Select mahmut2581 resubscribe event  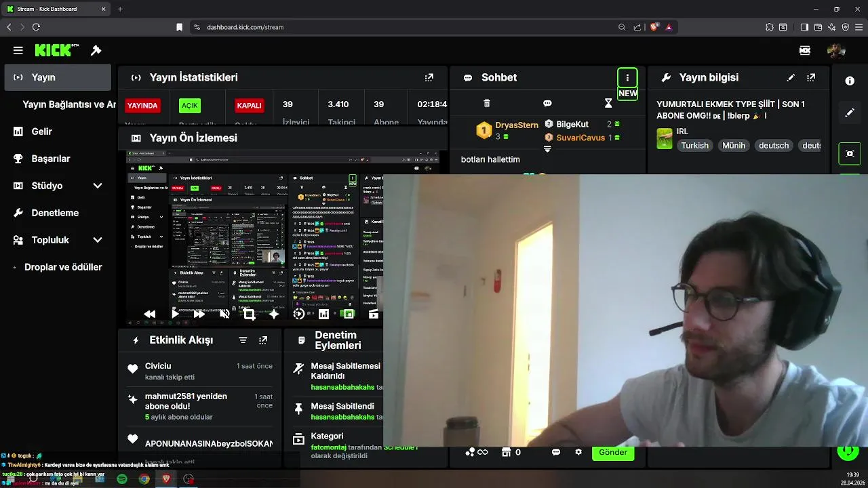(199, 405)
